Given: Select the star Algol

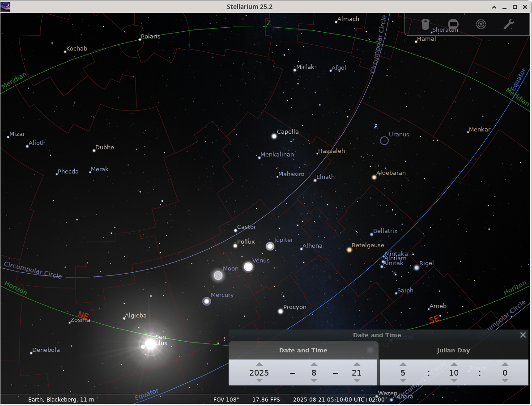Looking at the screenshot, I should (x=331, y=71).
